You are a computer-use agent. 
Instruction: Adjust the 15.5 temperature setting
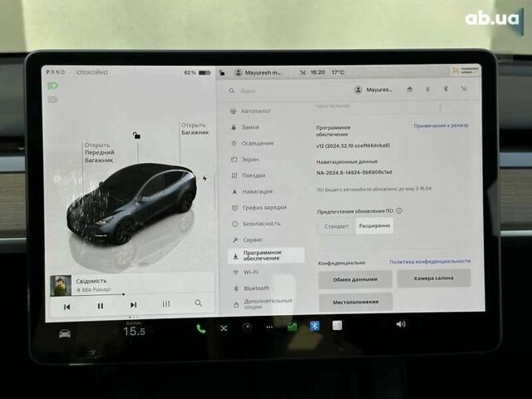click(135, 331)
